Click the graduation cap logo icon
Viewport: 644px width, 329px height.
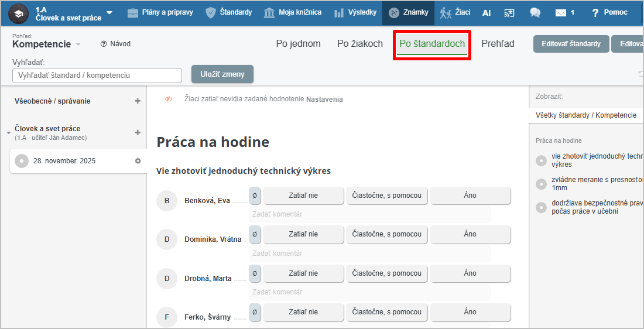tap(18, 13)
